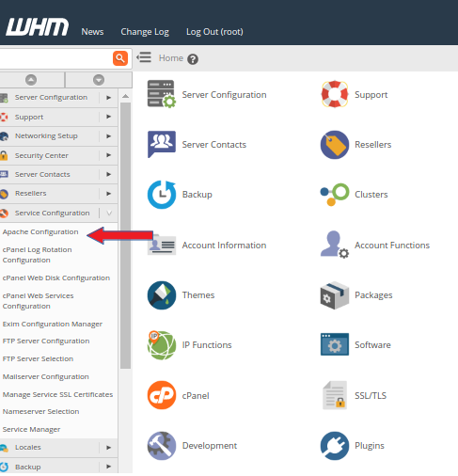Open cPanel Web Services Configuration link
This screenshot has height=476, width=458.
click(38, 301)
